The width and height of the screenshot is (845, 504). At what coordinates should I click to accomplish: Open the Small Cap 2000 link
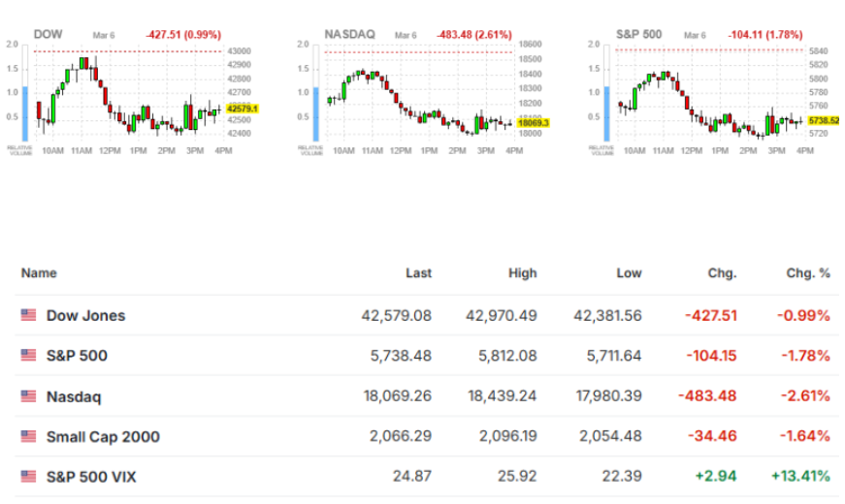click(x=103, y=437)
